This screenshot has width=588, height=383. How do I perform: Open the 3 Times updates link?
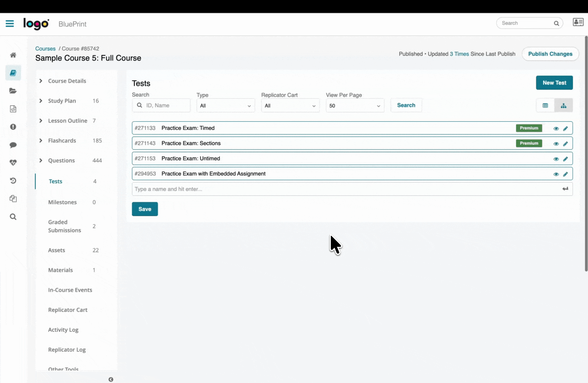[x=459, y=54]
